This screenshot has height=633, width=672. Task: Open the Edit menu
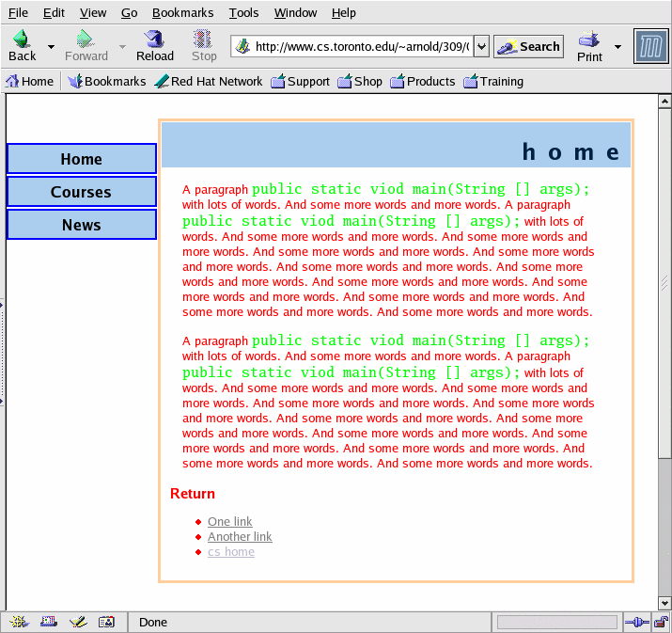(x=54, y=13)
